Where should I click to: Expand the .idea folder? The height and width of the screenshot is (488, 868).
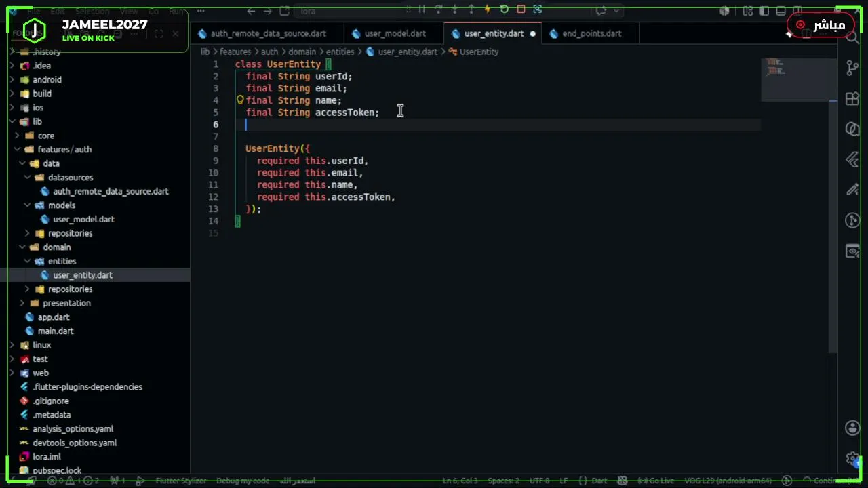click(12, 66)
